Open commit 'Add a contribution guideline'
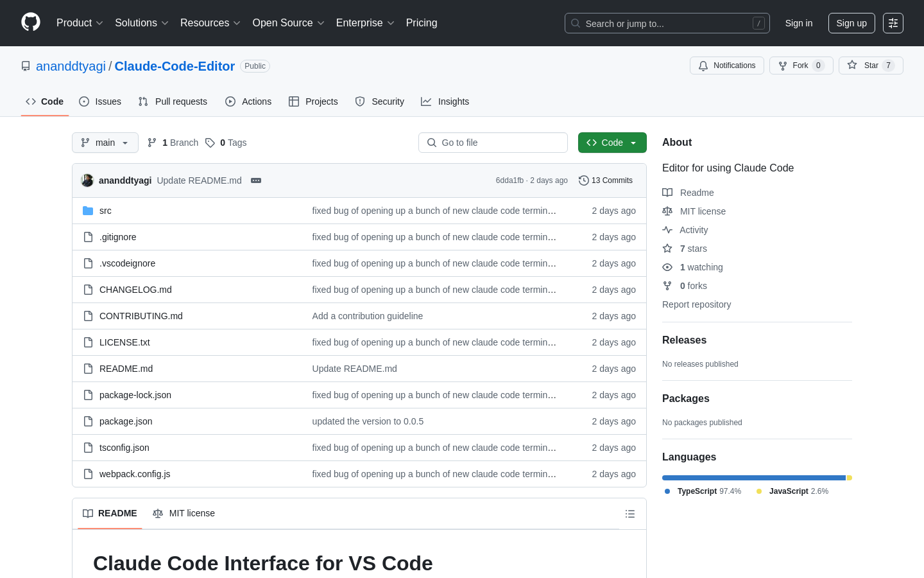The image size is (924, 578). coord(368,316)
